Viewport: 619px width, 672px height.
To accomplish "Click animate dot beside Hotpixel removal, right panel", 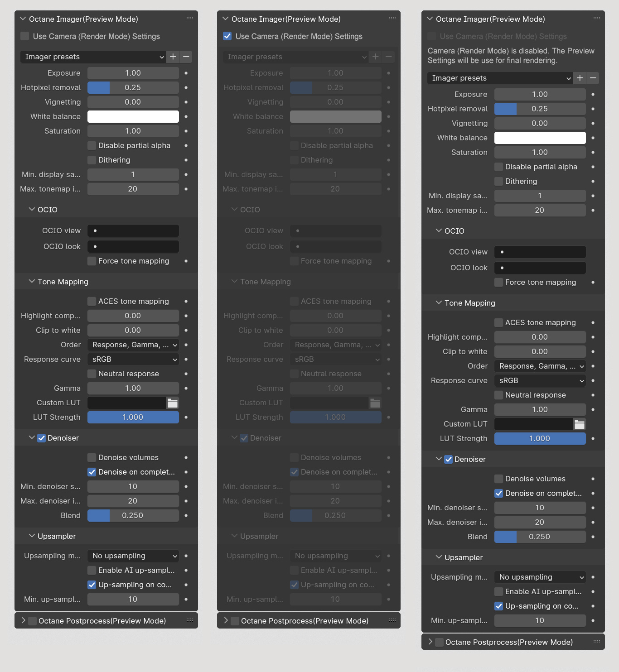I will pyautogui.click(x=593, y=109).
